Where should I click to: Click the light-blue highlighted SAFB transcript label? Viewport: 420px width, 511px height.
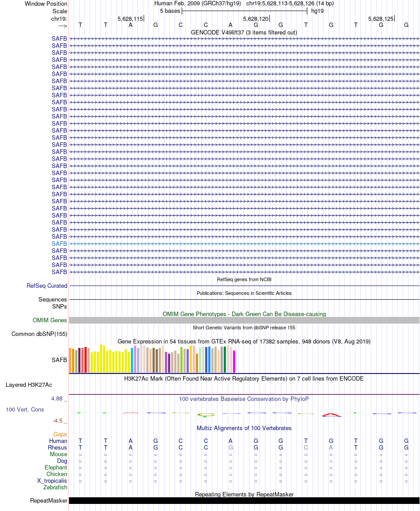[59, 244]
